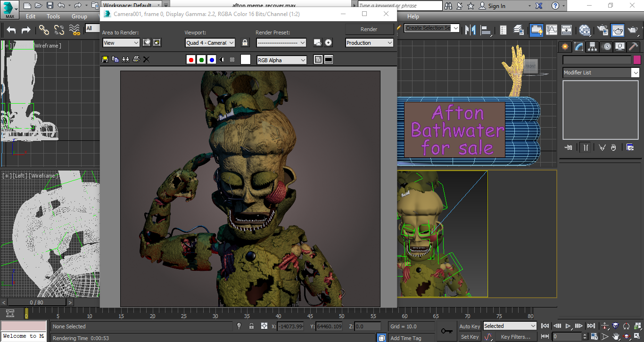Click Play Animation button
Image resolution: width=644 pixels, height=342 pixels.
(569, 326)
